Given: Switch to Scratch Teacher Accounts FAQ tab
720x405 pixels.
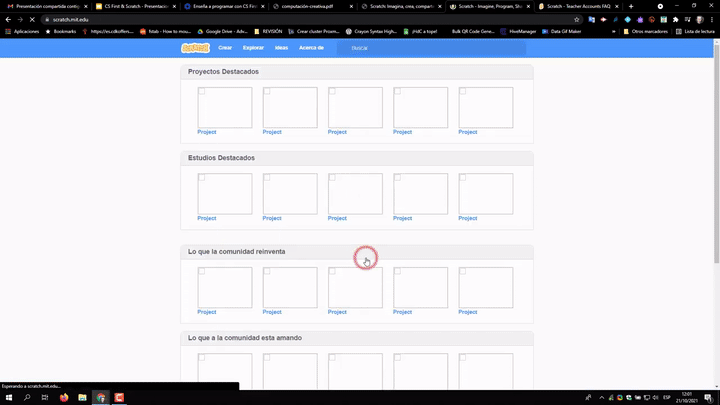Looking at the screenshot, I should coord(578,6).
